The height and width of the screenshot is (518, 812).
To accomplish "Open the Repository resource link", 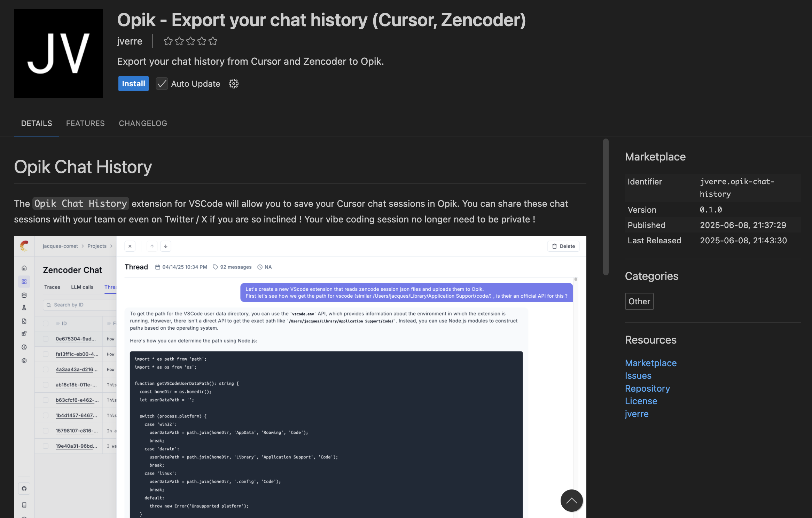I will (647, 388).
